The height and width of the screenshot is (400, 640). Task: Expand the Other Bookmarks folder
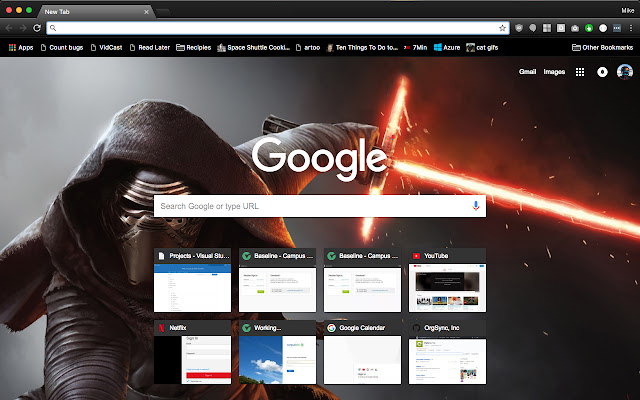click(602, 47)
